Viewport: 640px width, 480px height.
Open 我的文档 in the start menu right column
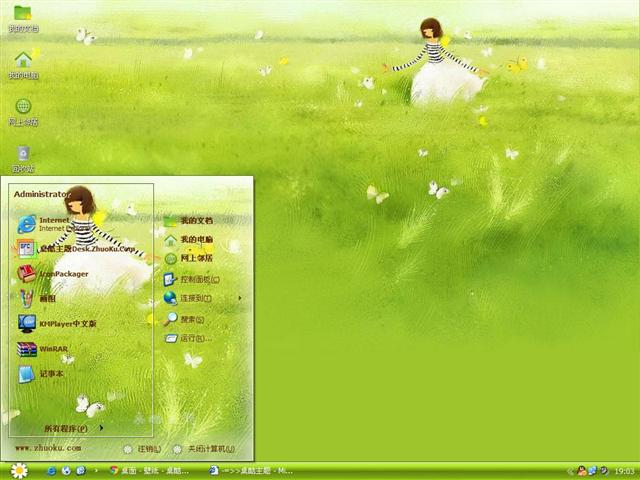(188, 220)
